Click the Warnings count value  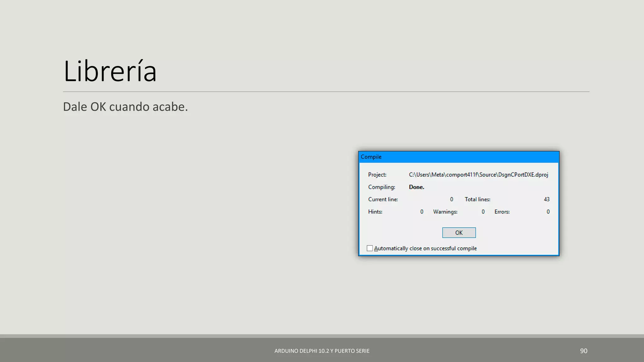point(483,212)
